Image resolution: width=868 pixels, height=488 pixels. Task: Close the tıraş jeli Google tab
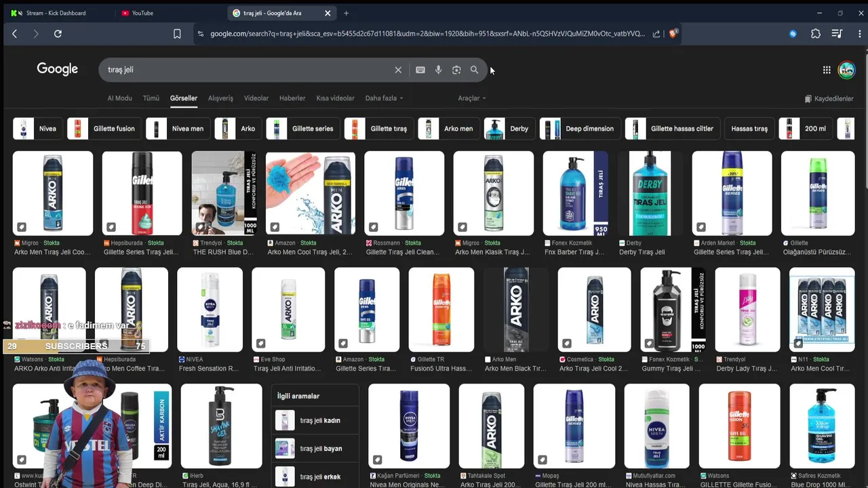click(328, 13)
